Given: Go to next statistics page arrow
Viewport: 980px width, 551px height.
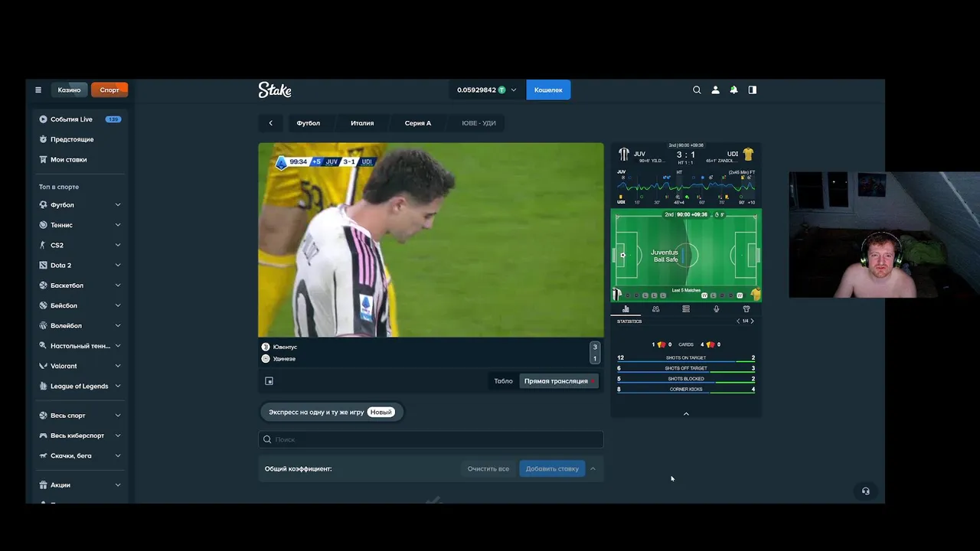Looking at the screenshot, I should (x=753, y=321).
